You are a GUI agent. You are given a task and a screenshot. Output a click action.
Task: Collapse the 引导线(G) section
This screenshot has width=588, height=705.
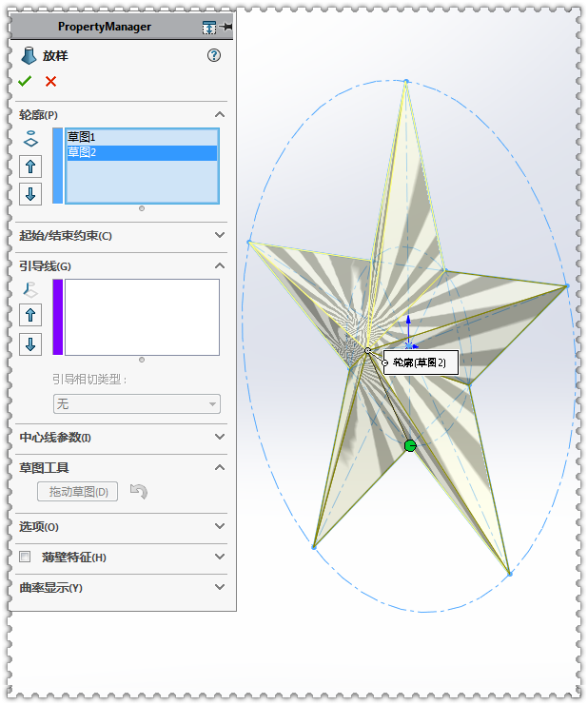coord(220,265)
